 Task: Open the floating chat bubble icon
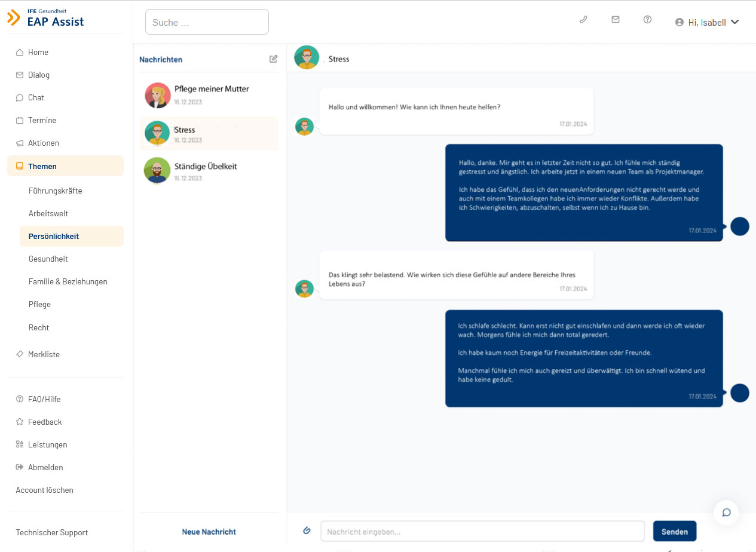[x=726, y=513]
